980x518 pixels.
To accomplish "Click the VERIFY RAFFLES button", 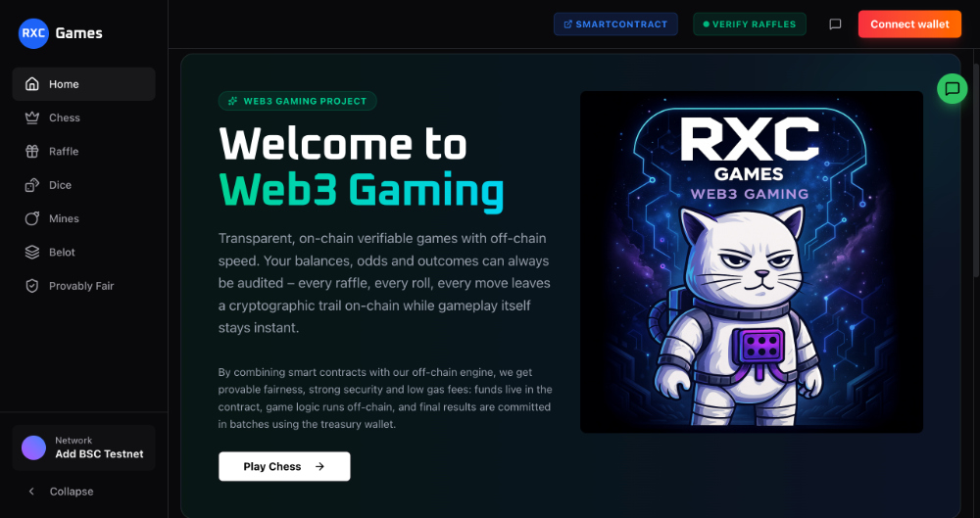I will (x=750, y=24).
